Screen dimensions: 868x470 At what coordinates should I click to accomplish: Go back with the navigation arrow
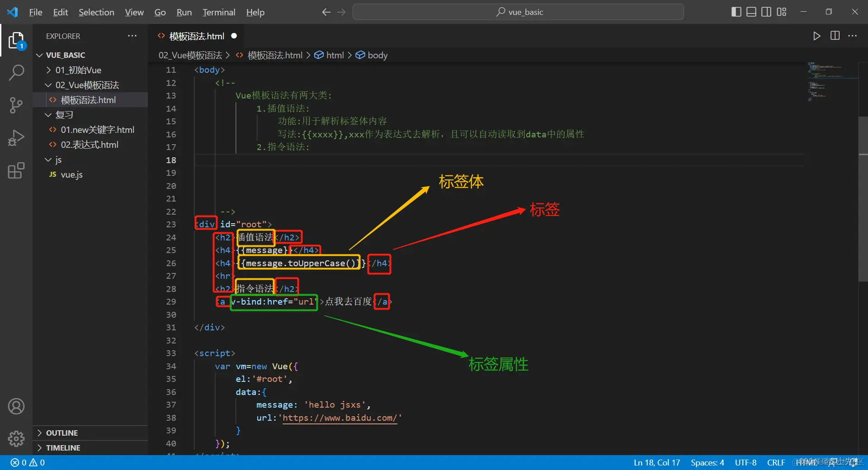point(326,12)
